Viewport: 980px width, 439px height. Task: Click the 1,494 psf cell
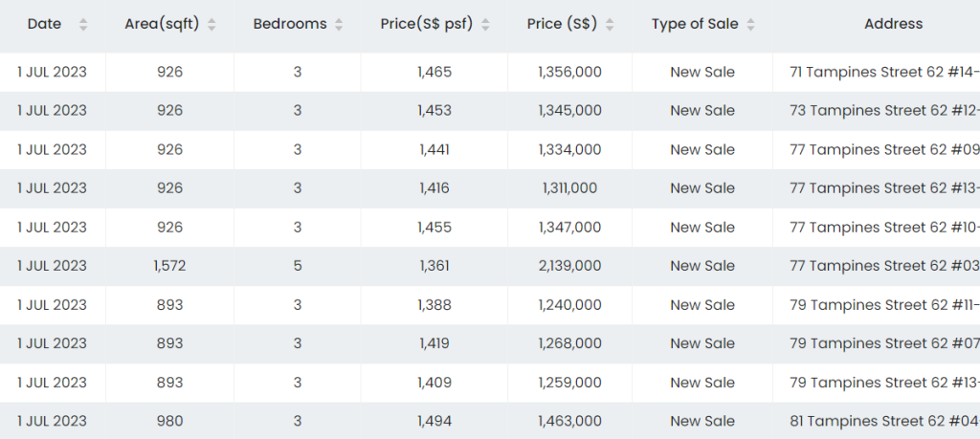point(434,421)
